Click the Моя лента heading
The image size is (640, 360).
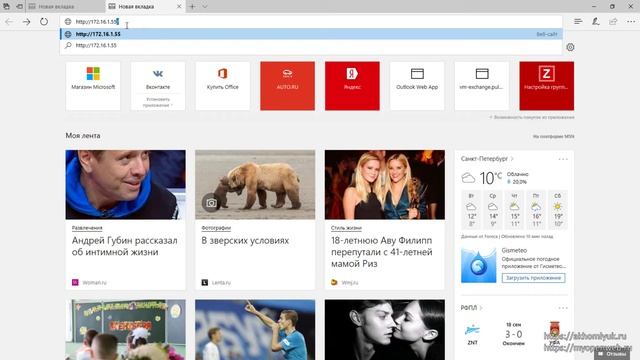[83, 136]
